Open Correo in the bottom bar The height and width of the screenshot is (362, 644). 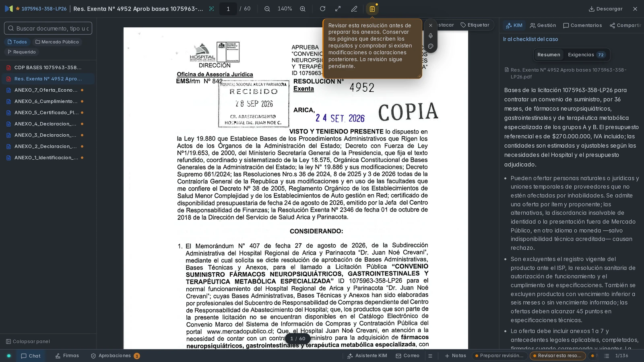tap(408, 356)
